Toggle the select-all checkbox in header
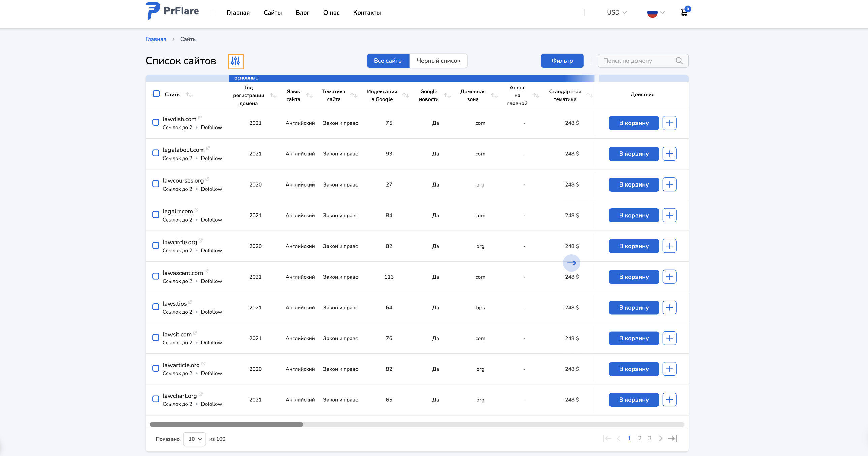The height and width of the screenshot is (456, 868). [156, 94]
